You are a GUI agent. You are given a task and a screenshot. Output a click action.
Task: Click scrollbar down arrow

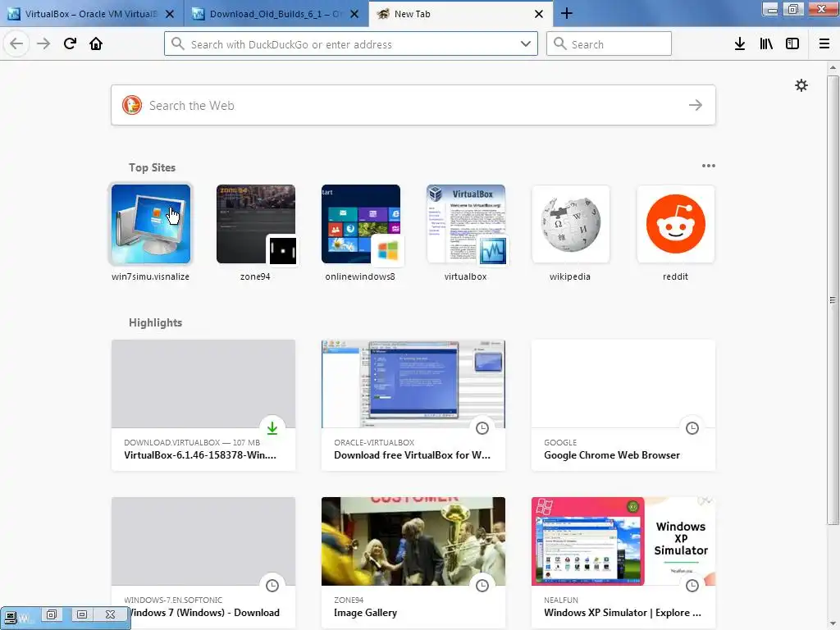point(833,623)
